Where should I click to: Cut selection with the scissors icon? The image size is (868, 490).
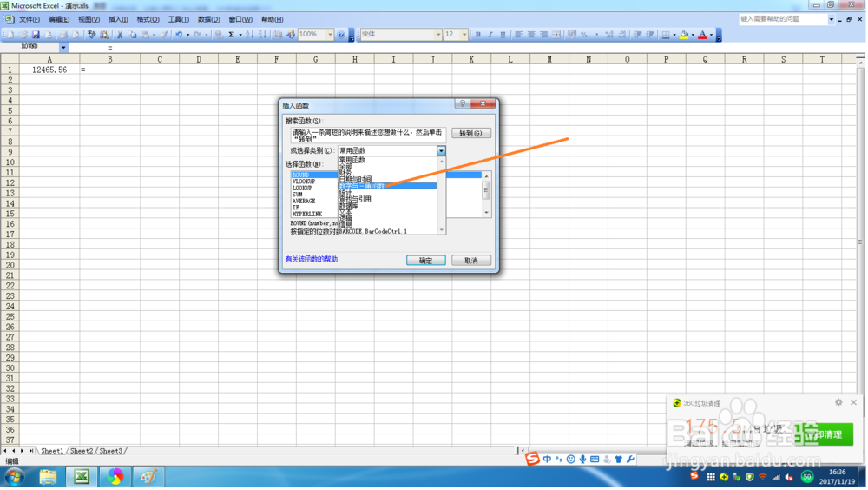pyautogui.click(x=120, y=35)
